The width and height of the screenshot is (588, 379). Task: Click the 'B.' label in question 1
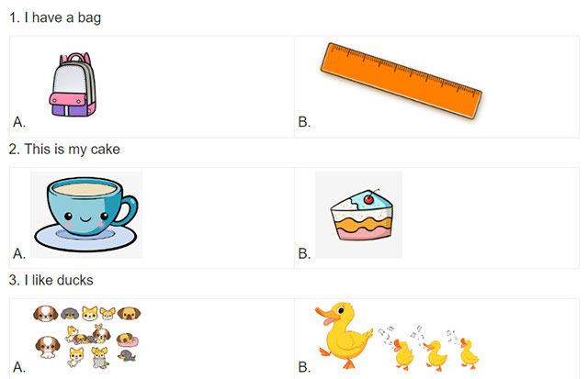[304, 122]
